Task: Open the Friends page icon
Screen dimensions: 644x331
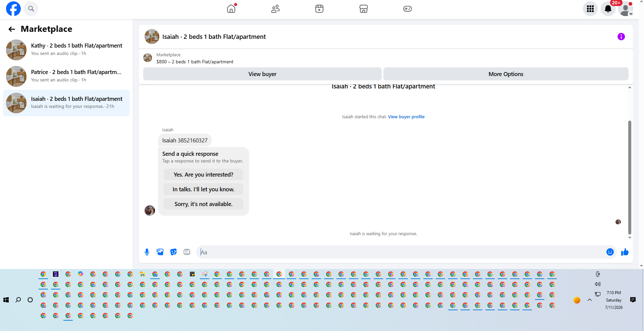Action: tap(275, 9)
